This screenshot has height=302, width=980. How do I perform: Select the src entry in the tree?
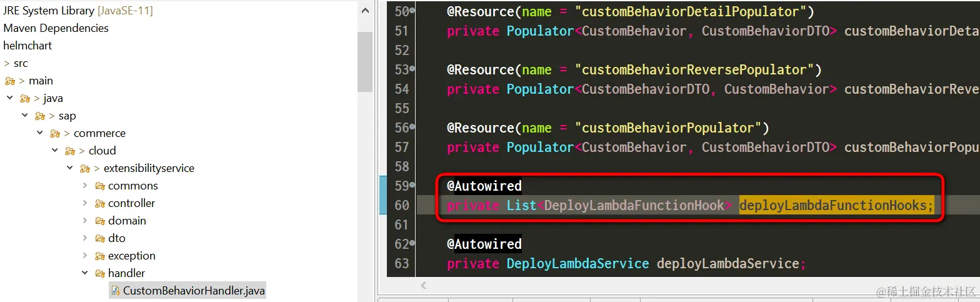coord(21,63)
